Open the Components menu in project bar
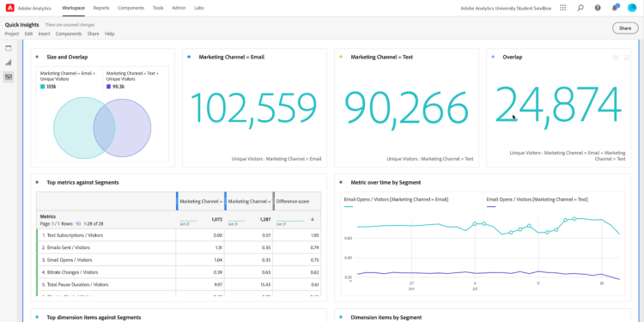This screenshot has width=644, height=322. (69, 33)
